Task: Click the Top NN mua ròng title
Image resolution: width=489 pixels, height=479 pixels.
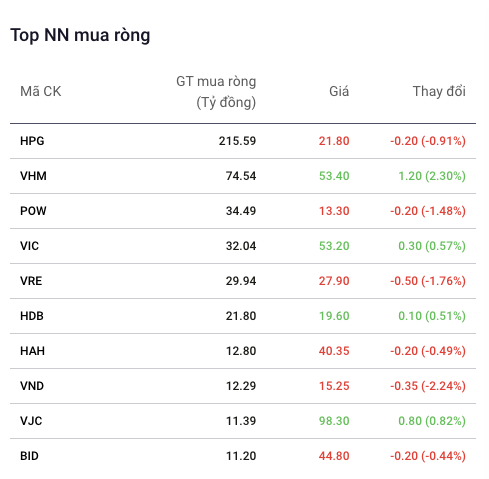Action: (x=80, y=35)
